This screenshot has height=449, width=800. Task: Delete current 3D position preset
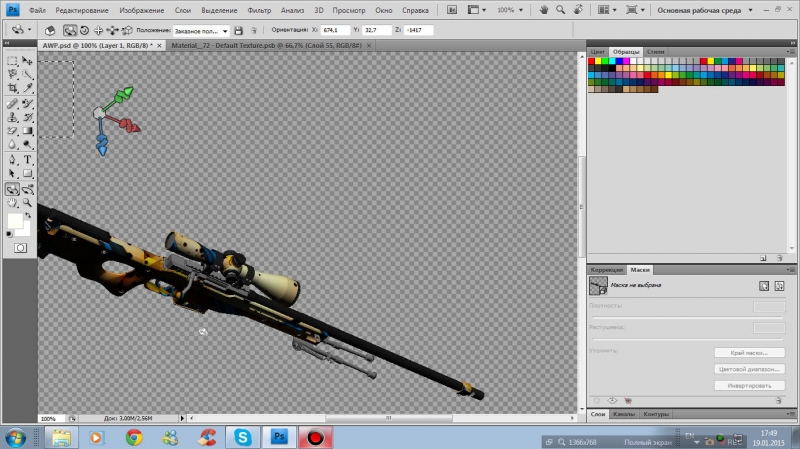click(254, 31)
